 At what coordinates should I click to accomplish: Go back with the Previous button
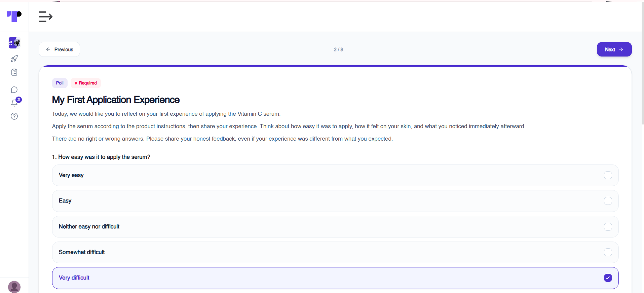(x=59, y=49)
